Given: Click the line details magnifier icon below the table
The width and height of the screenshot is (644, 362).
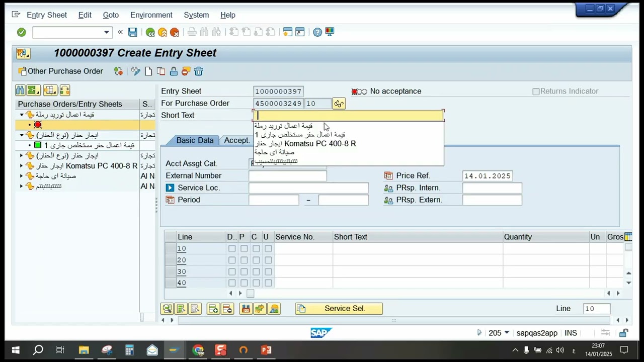Looking at the screenshot, I should pos(167,309).
